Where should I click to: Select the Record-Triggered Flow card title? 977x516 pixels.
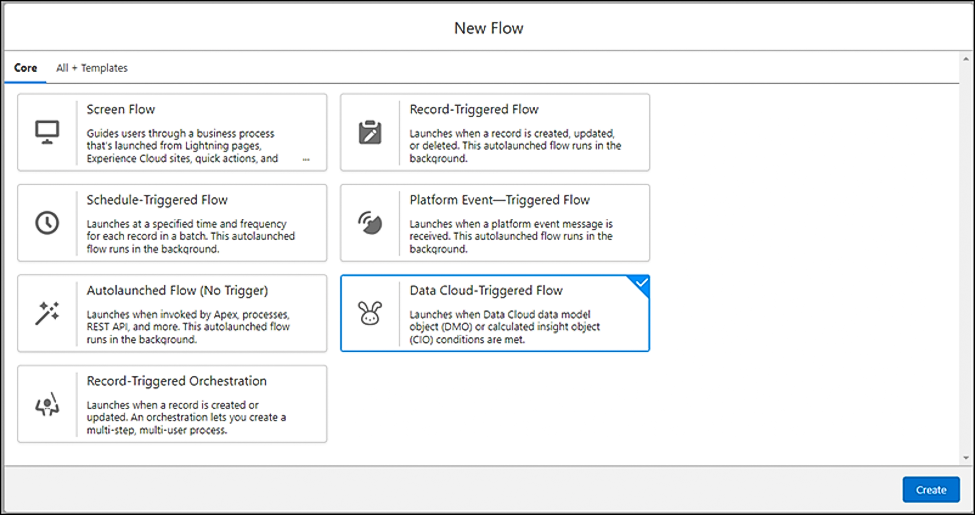point(474,109)
